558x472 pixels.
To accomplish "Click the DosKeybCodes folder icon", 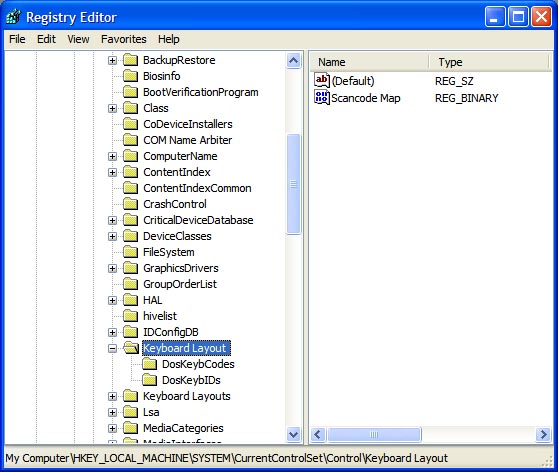I will pos(149,364).
